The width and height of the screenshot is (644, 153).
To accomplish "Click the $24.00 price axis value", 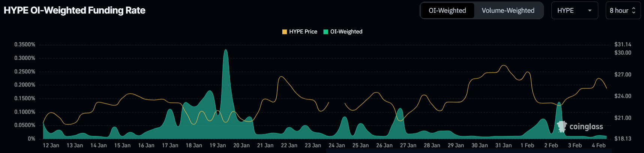I will [x=623, y=96].
